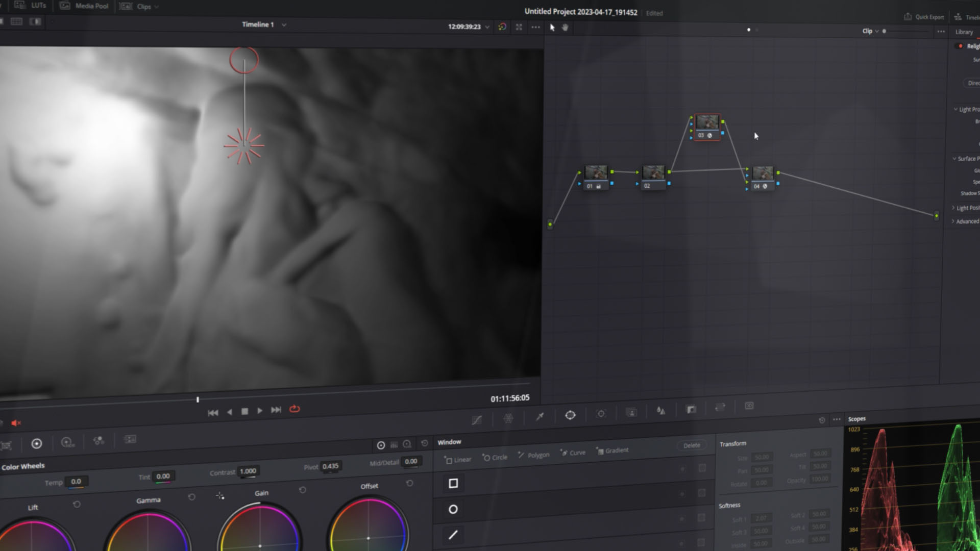Open the RGB Mixer palette icon
Image resolution: width=980 pixels, height=551 pixels.
(99, 440)
